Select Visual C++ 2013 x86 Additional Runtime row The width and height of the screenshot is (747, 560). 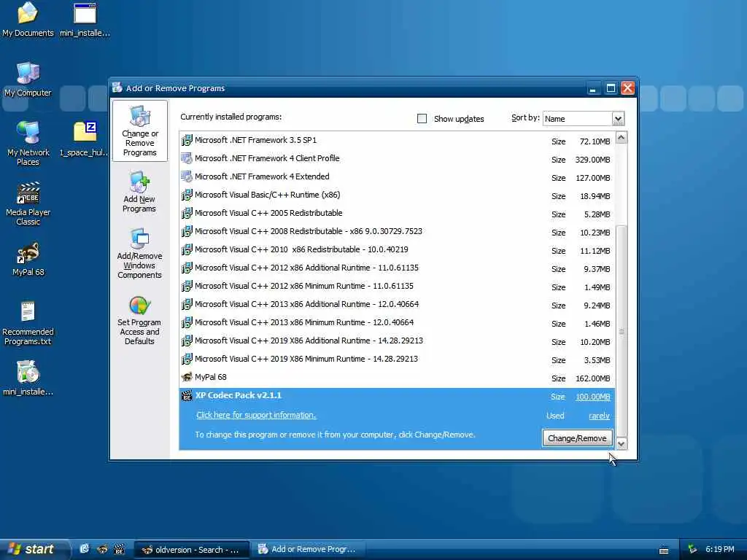[x=398, y=304]
